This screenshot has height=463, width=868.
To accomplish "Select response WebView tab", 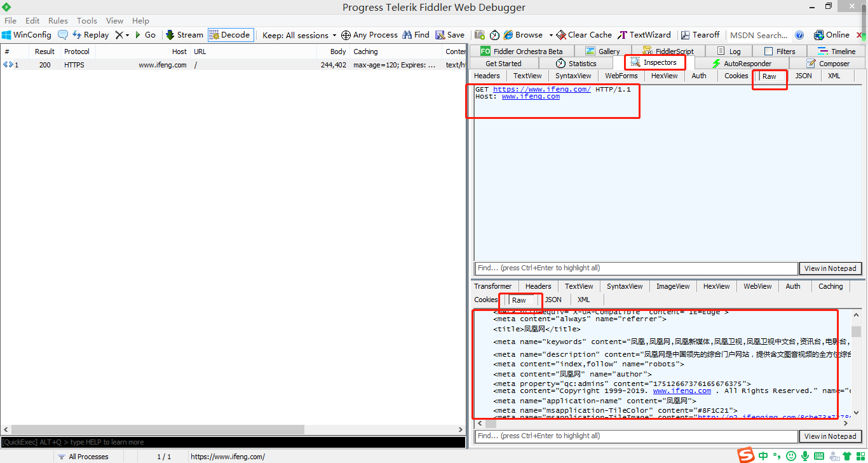I will pos(757,286).
